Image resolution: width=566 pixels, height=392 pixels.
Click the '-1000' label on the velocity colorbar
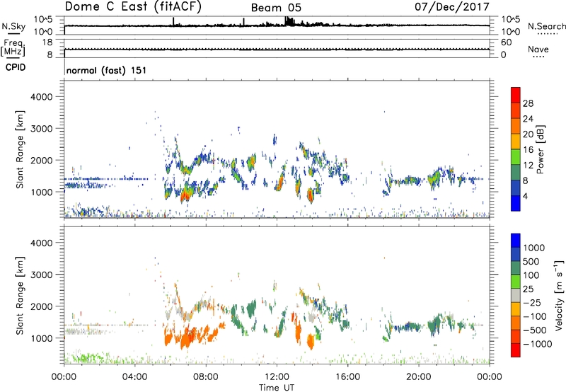[538, 344]
